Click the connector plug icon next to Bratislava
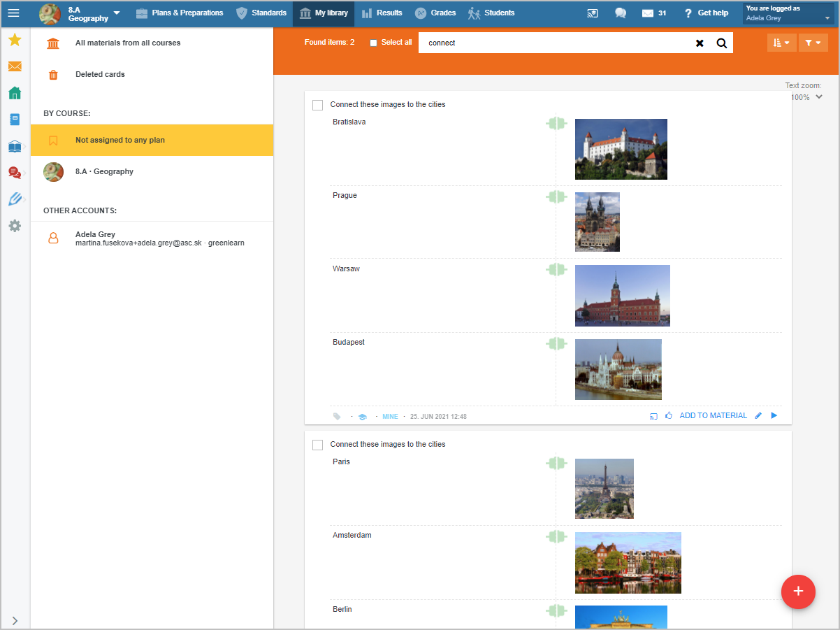Viewport: 840px width, 630px height. point(556,124)
